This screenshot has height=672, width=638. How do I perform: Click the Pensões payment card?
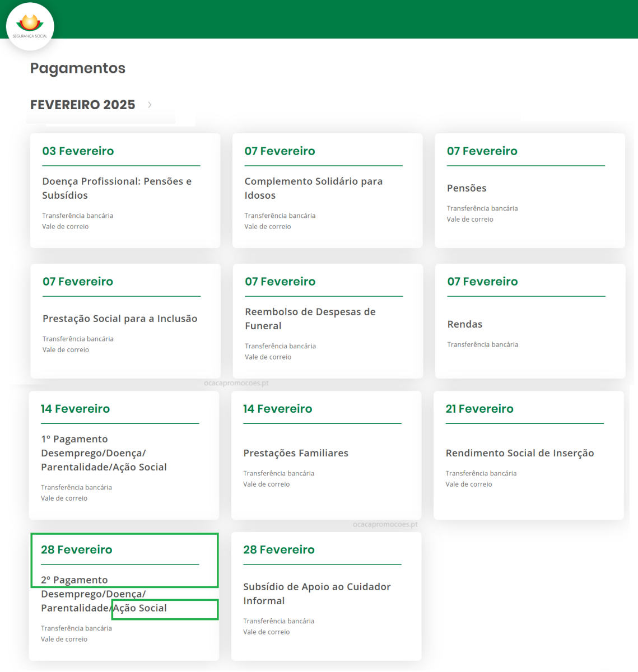(467, 188)
